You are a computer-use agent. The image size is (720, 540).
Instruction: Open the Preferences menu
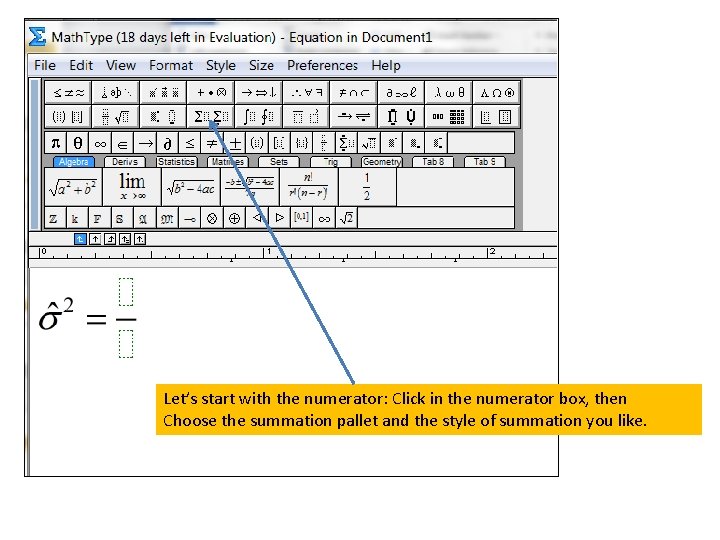pos(322,65)
